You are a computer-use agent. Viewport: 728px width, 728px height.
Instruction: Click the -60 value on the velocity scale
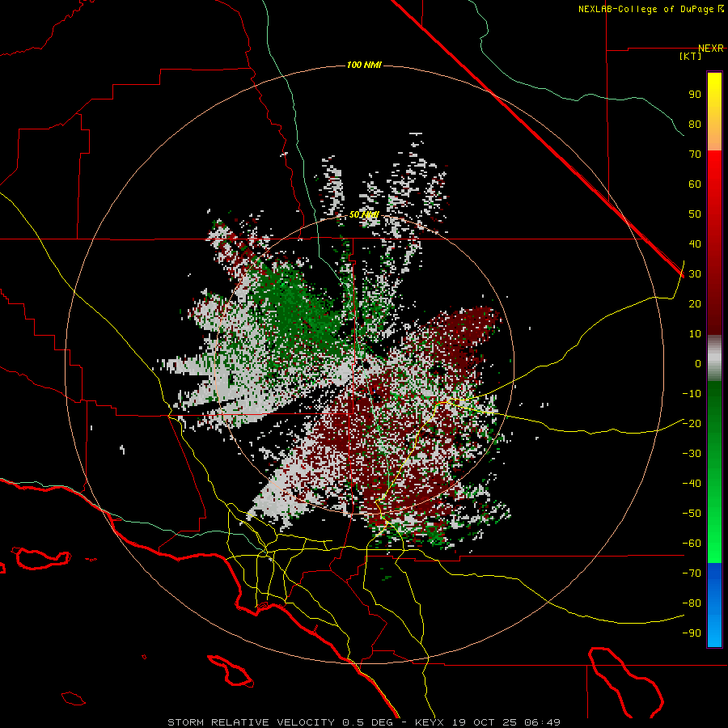click(x=692, y=544)
